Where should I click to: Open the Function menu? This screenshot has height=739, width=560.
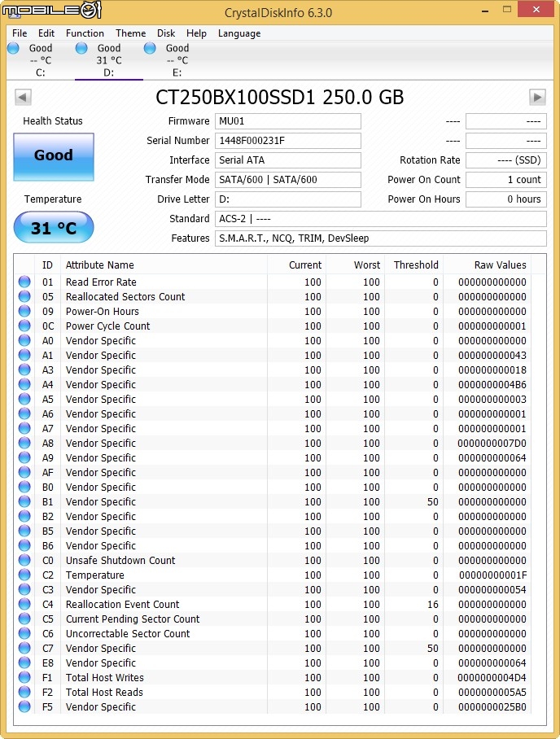coord(85,33)
